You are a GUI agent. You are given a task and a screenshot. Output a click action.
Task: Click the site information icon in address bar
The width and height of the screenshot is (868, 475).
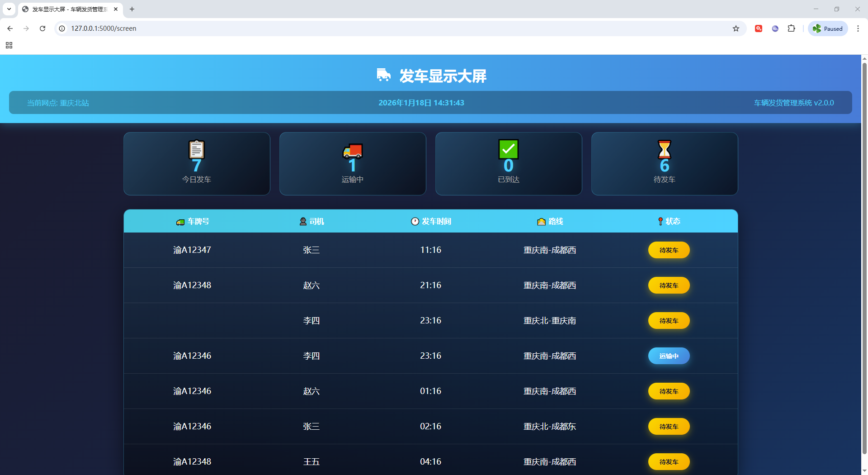pos(62,28)
